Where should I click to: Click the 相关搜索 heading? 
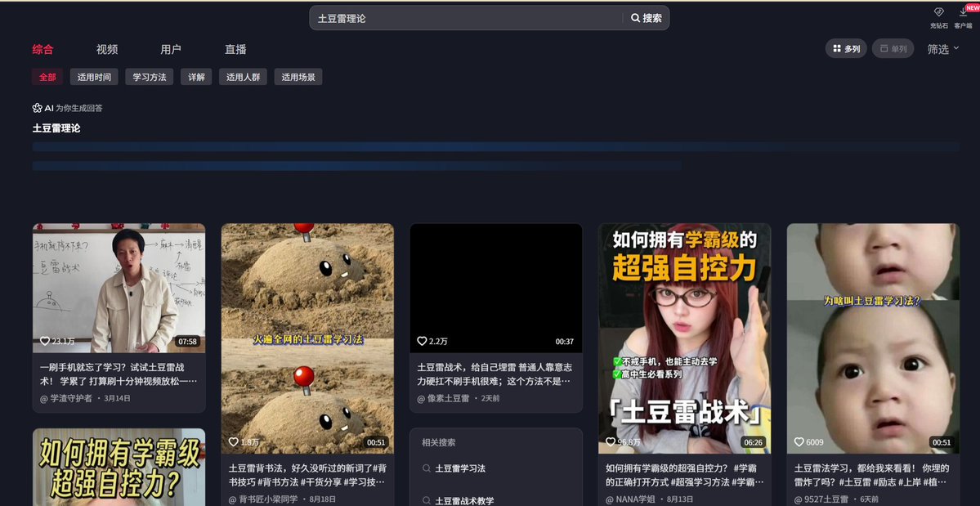pyautogui.click(x=439, y=442)
